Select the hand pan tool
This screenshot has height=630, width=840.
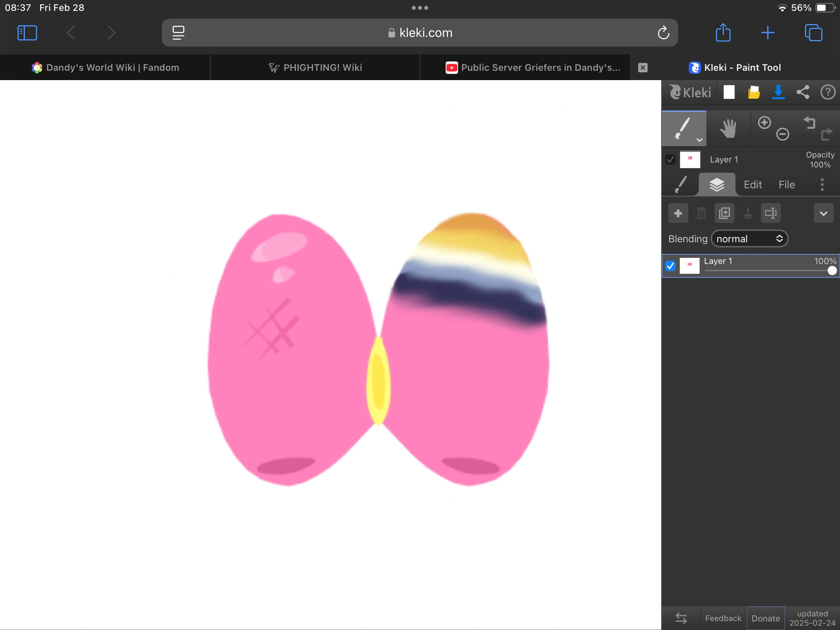tap(728, 129)
